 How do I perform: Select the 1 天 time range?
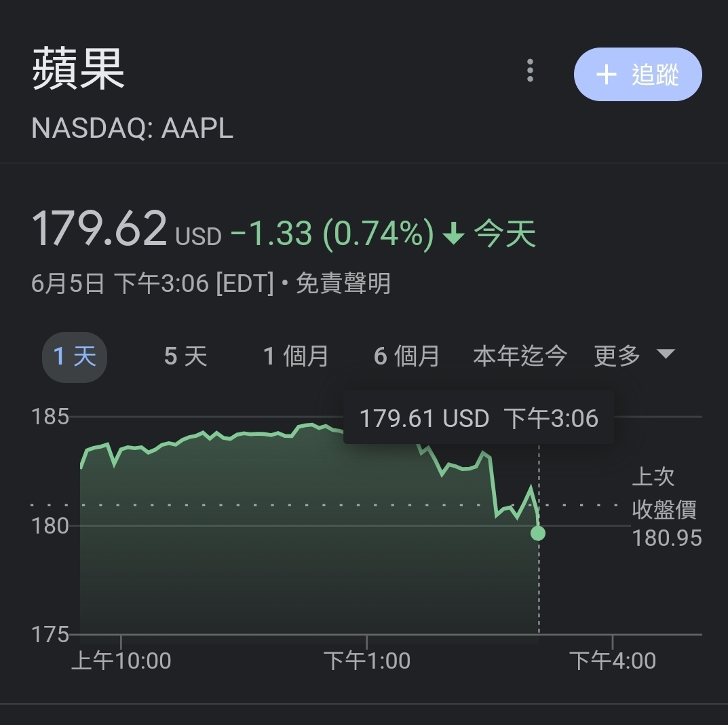[x=75, y=356]
